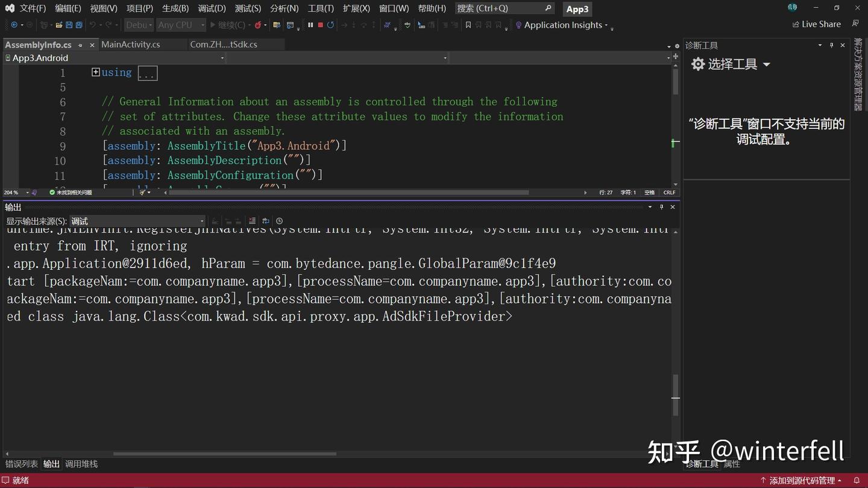Click the split editor icon above scrollbar
The height and width of the screenshot is (488, 868).
(x=676, y=56)
